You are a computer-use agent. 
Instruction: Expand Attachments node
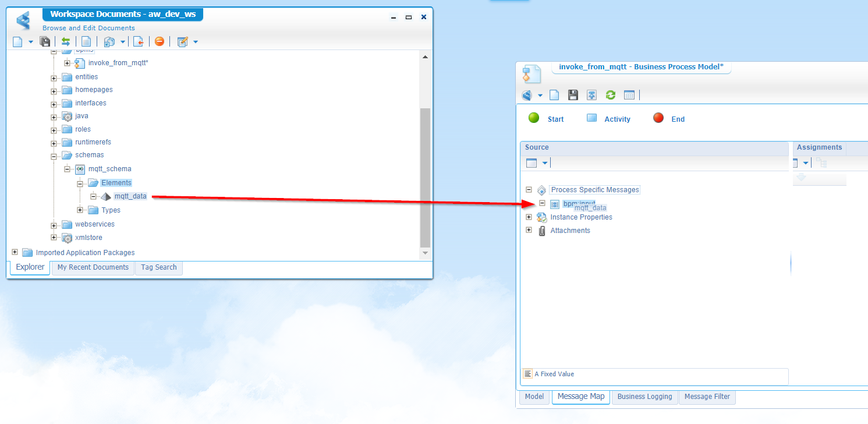pyautogui.click(x=529, y=229)
